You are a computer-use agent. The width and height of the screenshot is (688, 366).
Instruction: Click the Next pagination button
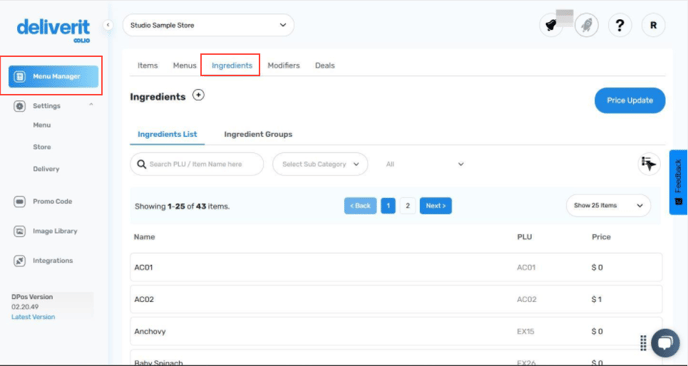(x=436, y=205)
